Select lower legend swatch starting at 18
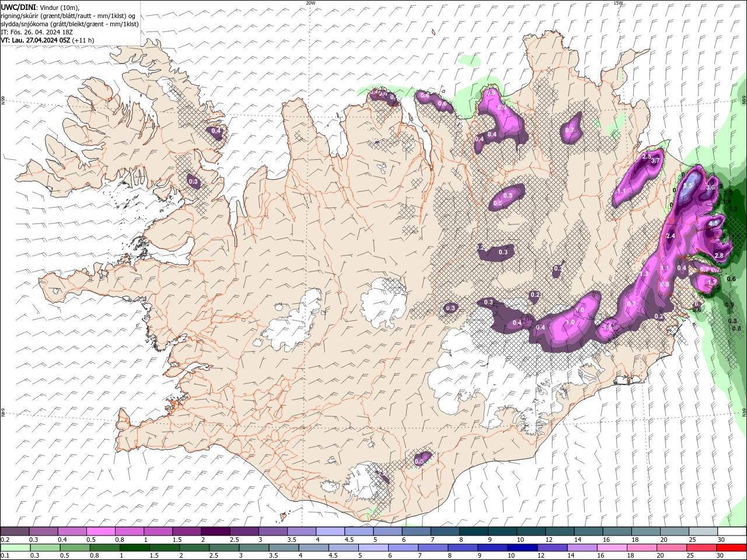This screenshot has width=747, height=560. pyautogui.click(x=643, y=548)
